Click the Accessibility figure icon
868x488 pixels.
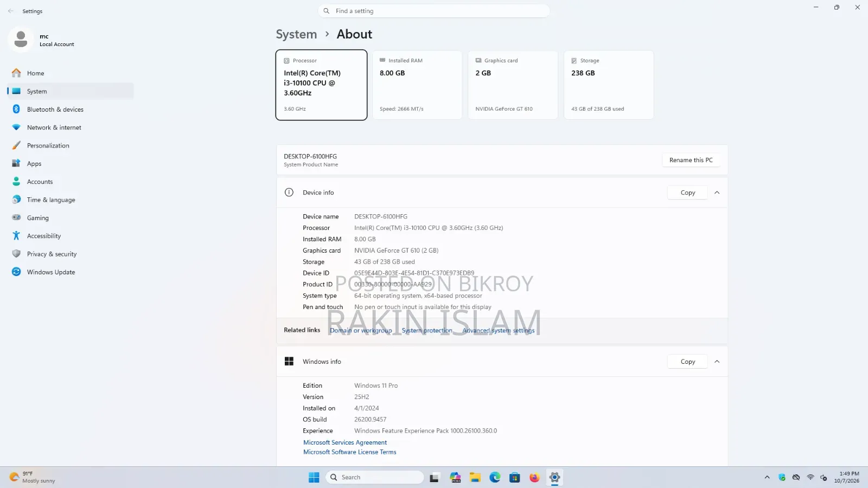[16, 236]
